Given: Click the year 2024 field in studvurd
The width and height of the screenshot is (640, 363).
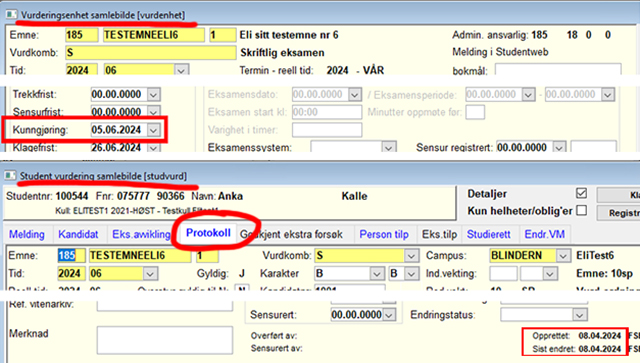Looking at the screenshot, I should click(x=71, y=274).
